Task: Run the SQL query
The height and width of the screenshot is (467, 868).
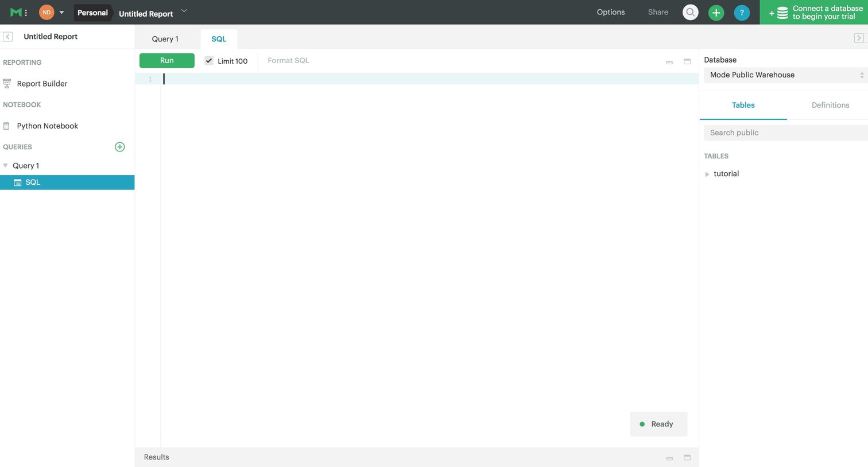Action: pos(167,60)
